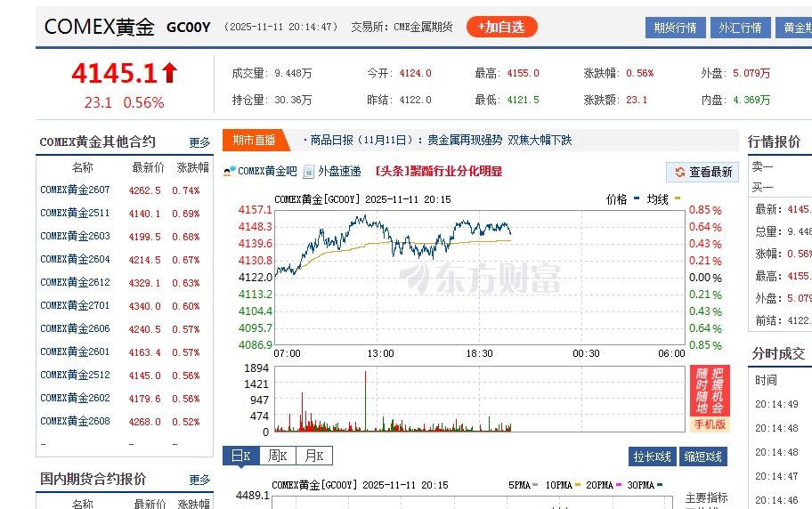Click the 分时成交 panel heading
This screenshot has width=812, height=509.
coord(778,353)
